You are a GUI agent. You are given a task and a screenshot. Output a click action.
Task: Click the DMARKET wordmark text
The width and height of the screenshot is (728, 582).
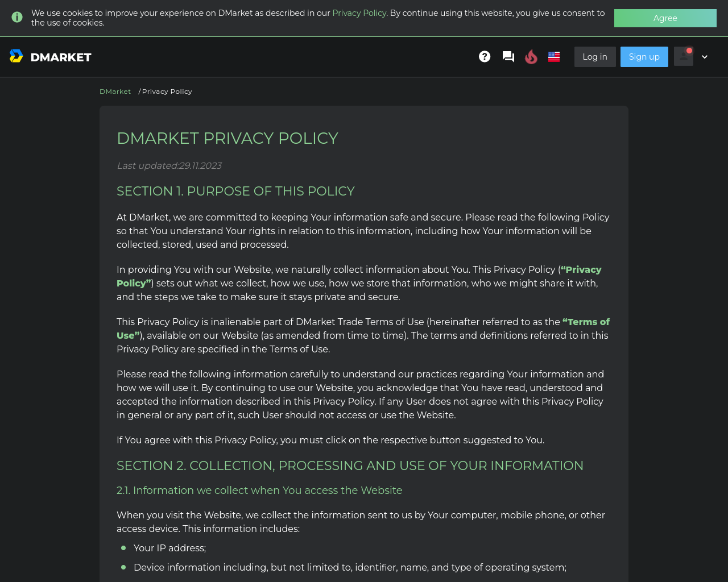[x=61, y=57]
